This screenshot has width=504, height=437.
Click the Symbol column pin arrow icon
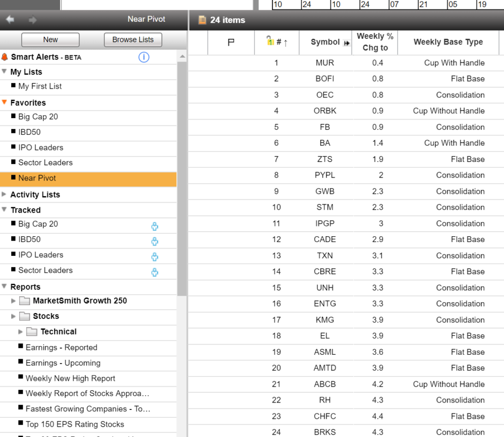point(346,43)
